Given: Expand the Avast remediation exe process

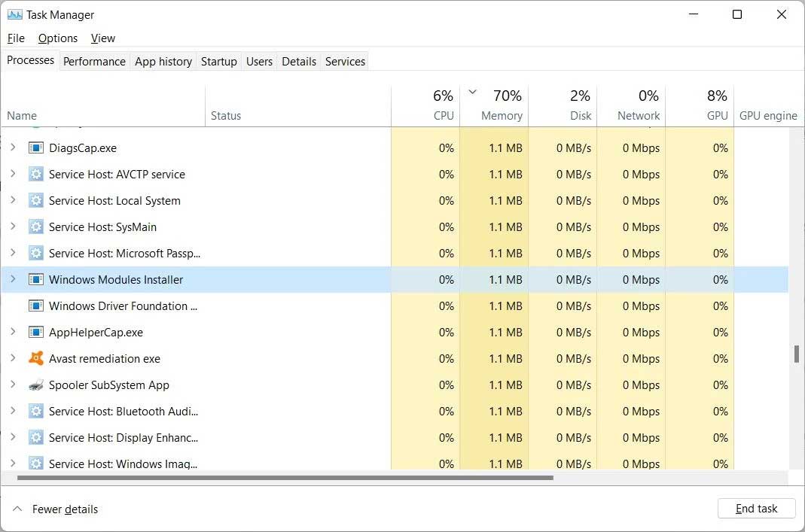Looking at the screenshot, I should 13,358.
